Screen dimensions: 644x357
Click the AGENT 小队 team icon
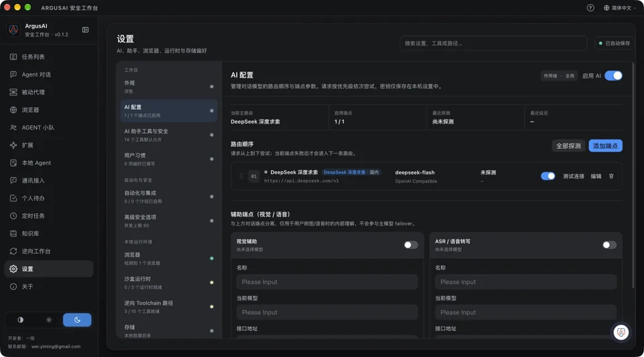point(13,127)
